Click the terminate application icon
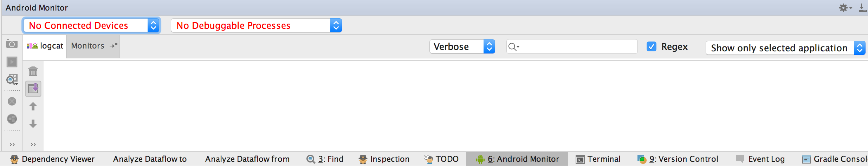Image resolution: width=868 pixels, height=166 pixels. (12, 101)
